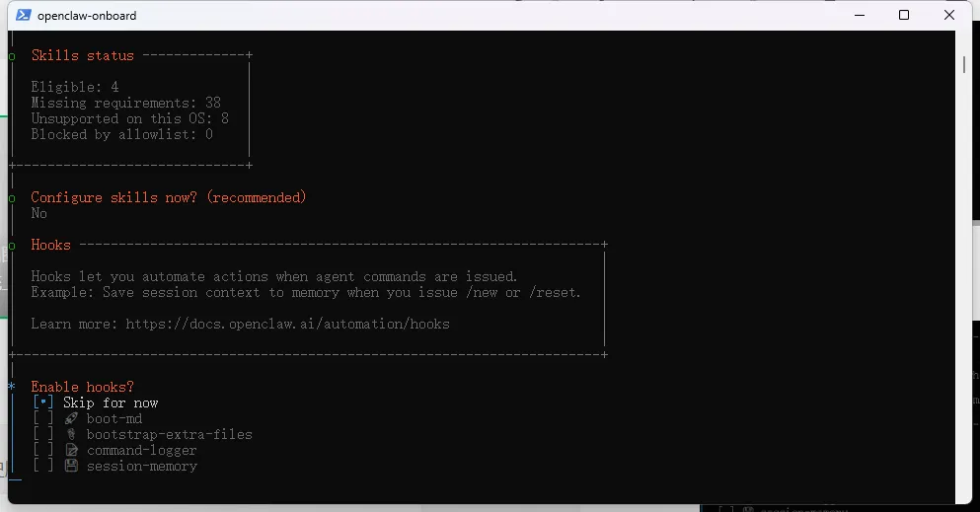Click the "Example: Save session context" line
Image resolution: width=980 pixels, height=512 pixels.
coord(306,292)
